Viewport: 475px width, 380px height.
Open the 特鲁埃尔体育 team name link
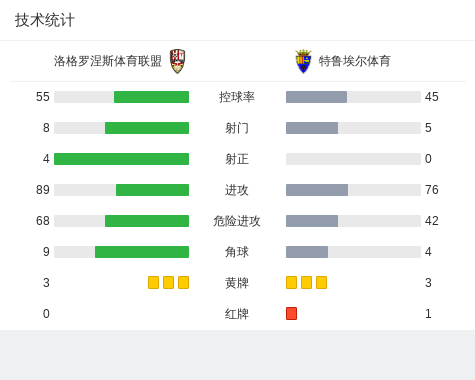(x=354, y=61)
